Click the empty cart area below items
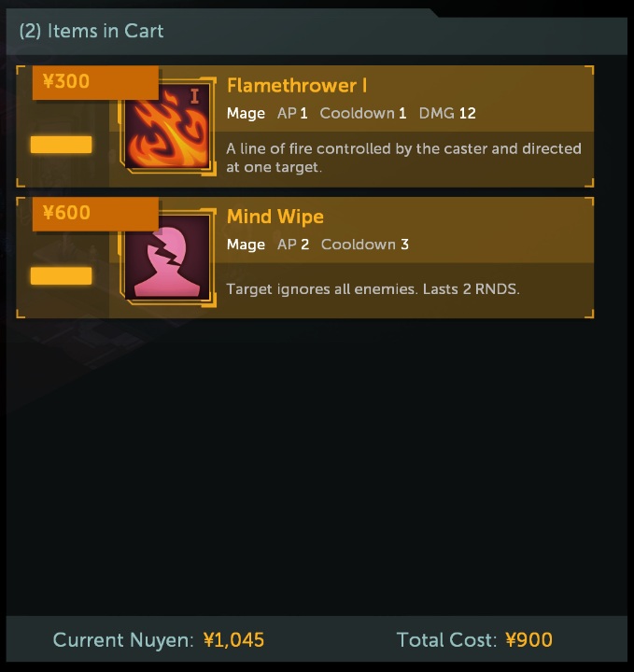 pos(317,468)
